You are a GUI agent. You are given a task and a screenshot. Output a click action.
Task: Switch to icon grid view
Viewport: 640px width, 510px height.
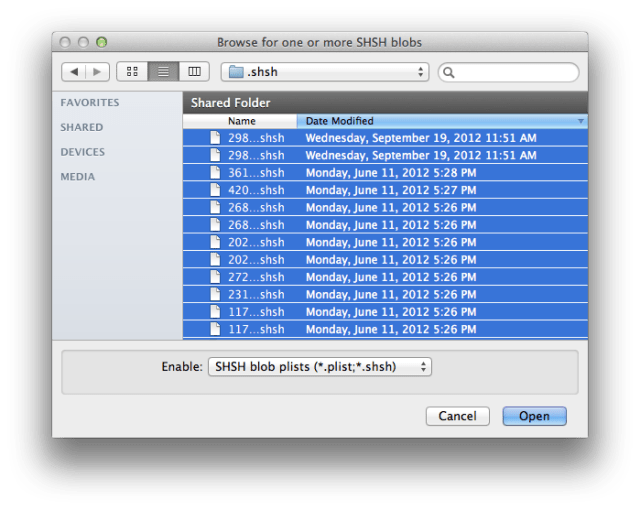pos(132,72)
